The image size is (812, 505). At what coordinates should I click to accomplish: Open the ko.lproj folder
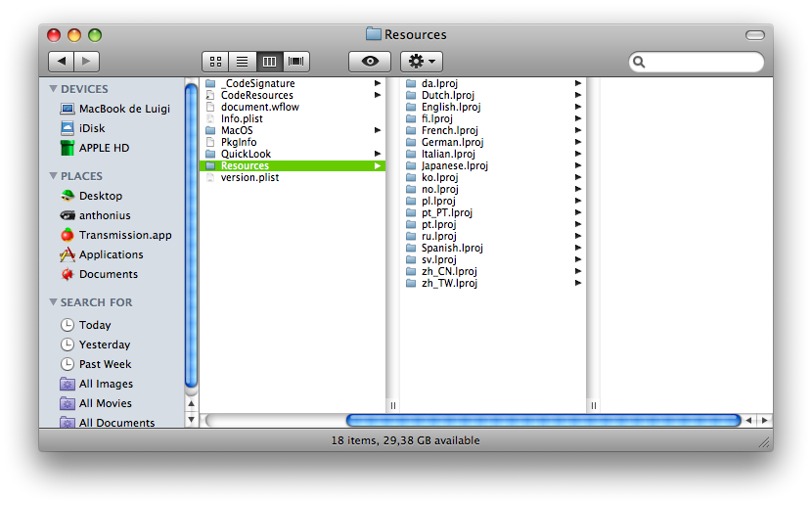(x=493, y=178)
